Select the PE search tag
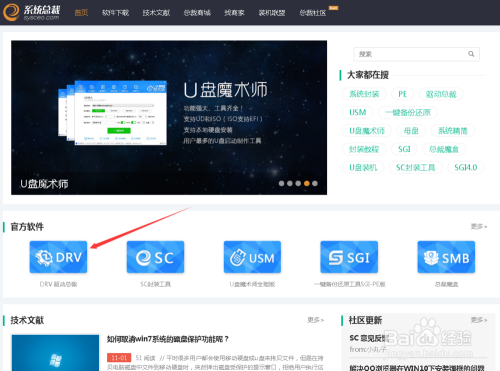Image resolution: width=500 pixels, height=371 pixels. [403, 94]
